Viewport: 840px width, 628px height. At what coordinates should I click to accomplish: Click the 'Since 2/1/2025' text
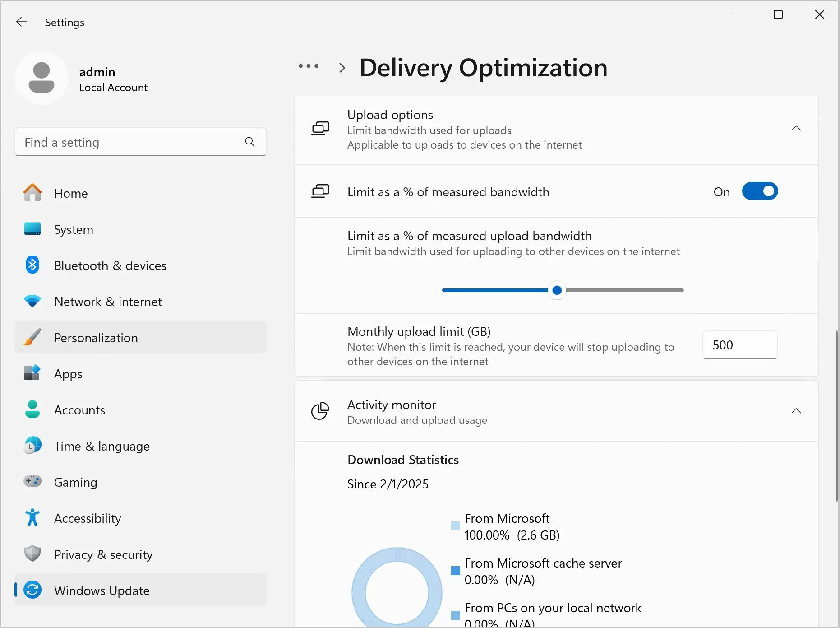388,484
